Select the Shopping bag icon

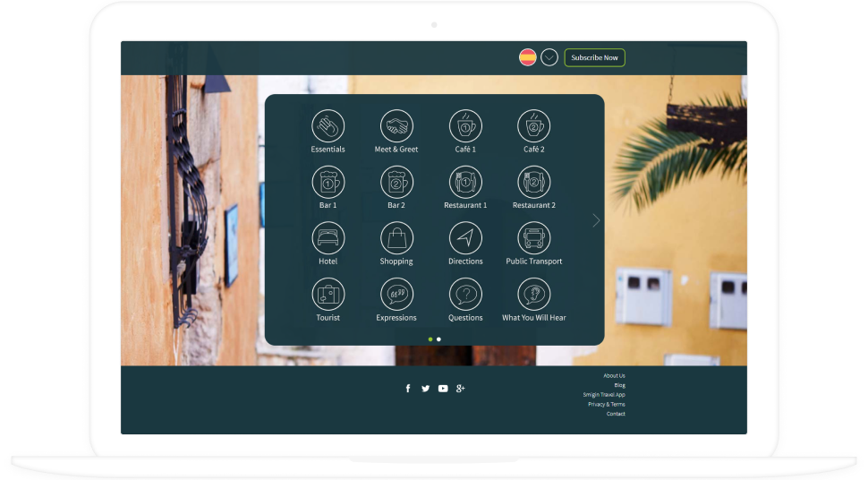click(396, 238)
